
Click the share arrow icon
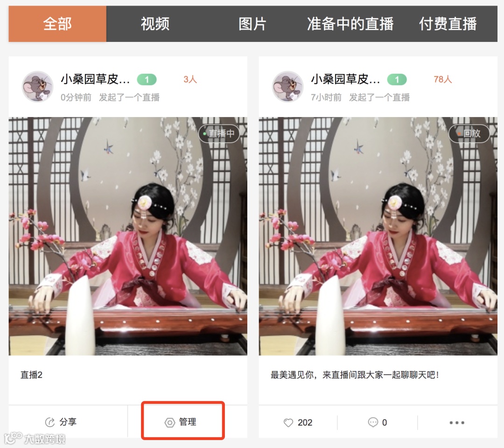(x=50, y=422)
